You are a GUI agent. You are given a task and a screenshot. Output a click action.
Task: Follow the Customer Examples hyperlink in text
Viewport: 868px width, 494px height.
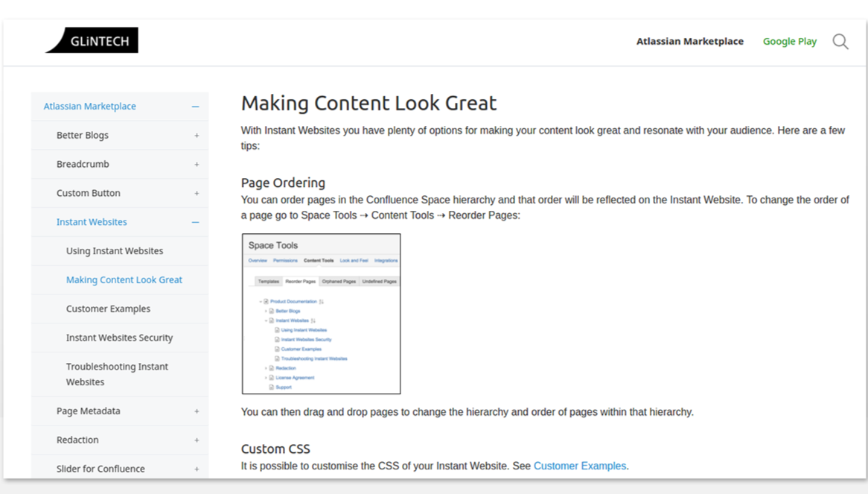580,466
